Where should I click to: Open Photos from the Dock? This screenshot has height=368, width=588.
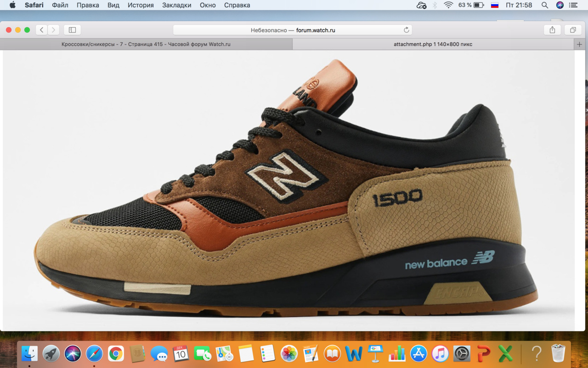click(289, 353)
